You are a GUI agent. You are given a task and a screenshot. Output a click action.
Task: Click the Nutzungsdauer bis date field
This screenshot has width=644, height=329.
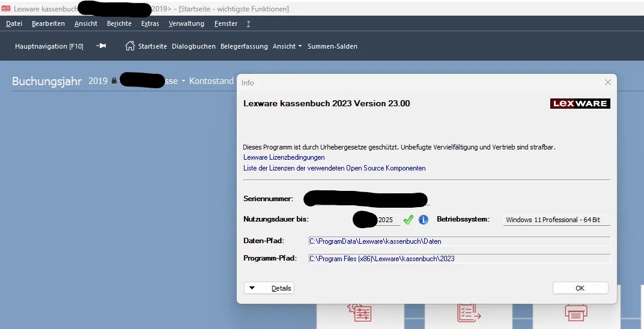[x=377, y=220]
